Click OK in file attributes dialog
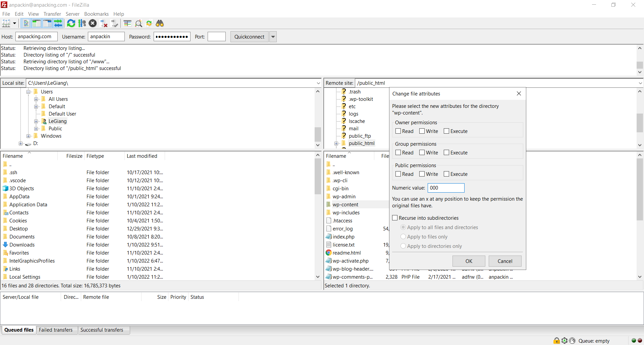Screen dimensions: 644x345 coord(469,261)
